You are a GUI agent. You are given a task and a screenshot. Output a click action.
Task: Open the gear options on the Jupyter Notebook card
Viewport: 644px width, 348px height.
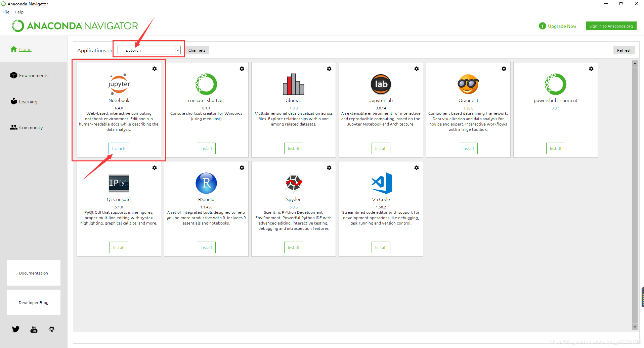click(155, 69)
